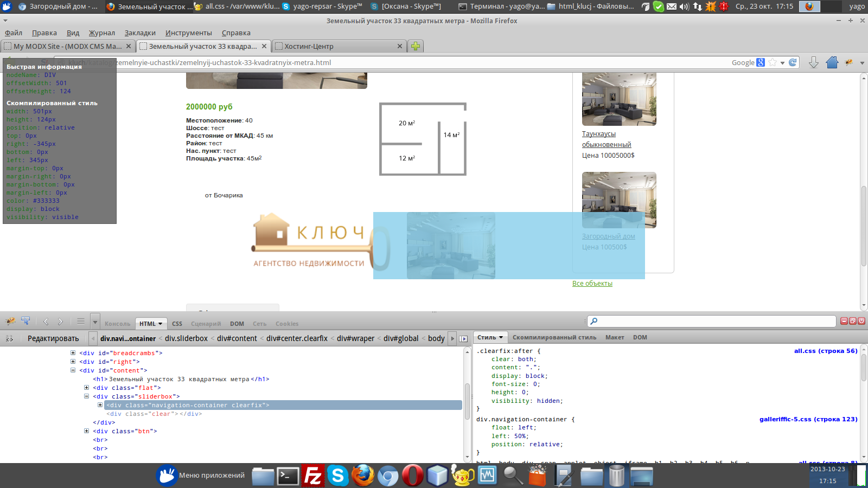
Task: Launch Skype from the bottom dock
Action: click(x=337, y=476)
